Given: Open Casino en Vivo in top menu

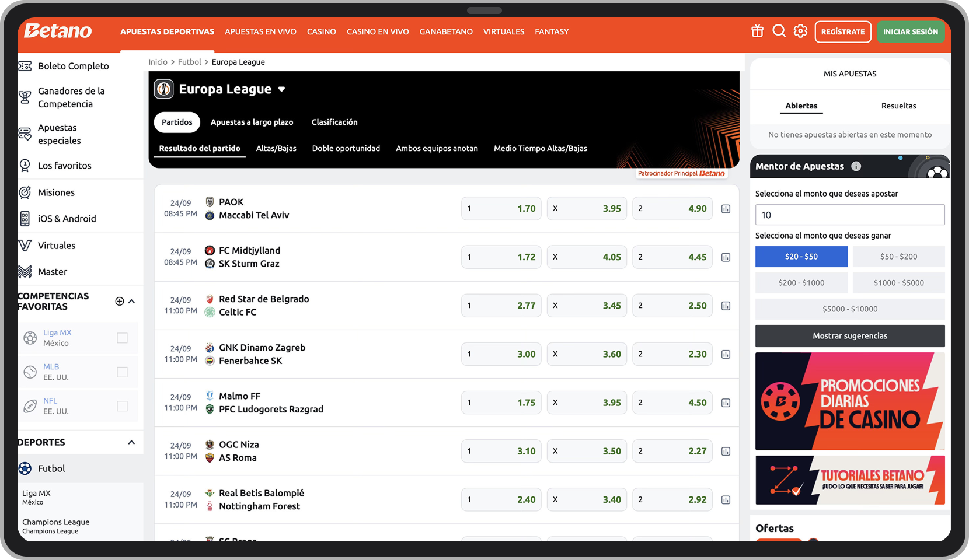Looking at the screenshot, I should 378,32.
